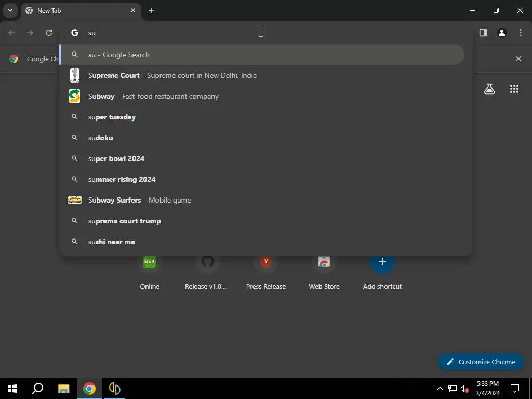Select the 'sushi near me' suggestion

(x=262, y=242)
